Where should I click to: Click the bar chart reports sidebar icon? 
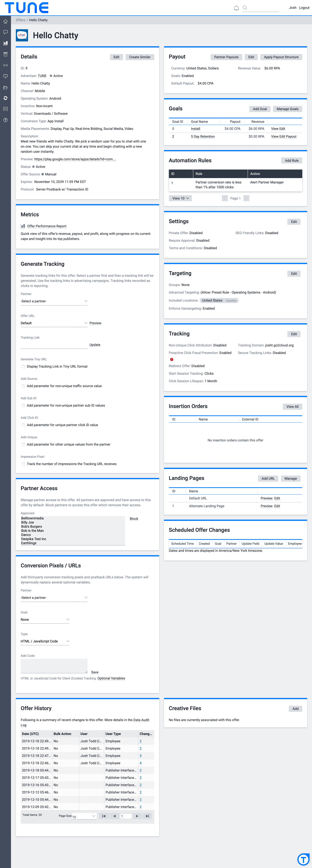click(5, 43)
